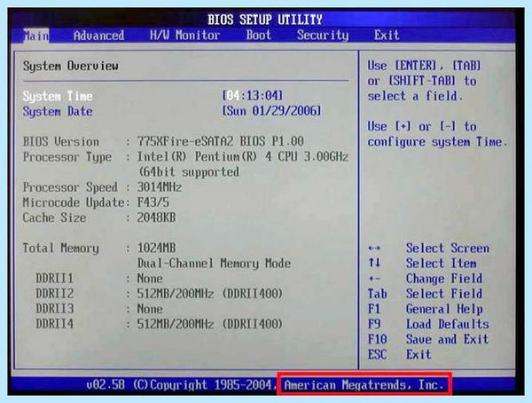Click the BIOS Version label
This screenshot has height=403, width=532.
[x=61, y=142]
